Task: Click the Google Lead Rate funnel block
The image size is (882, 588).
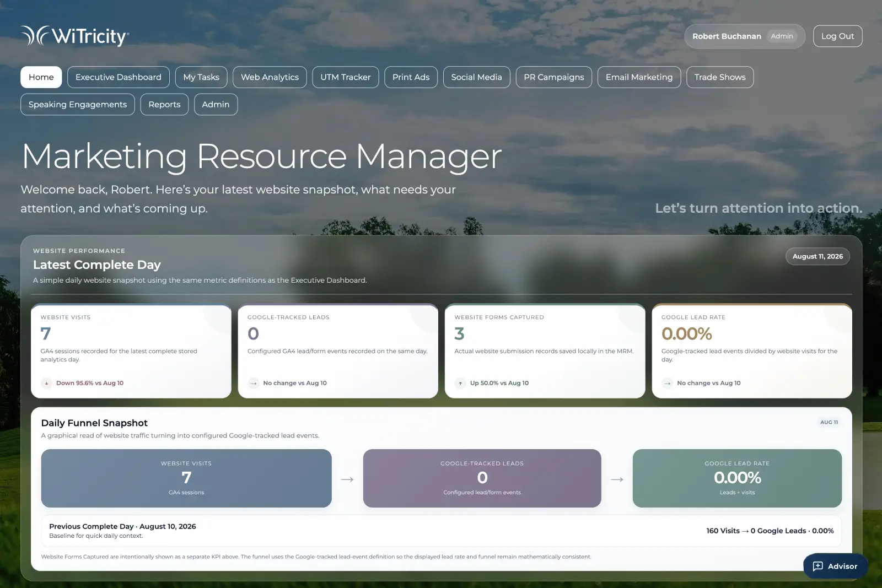Action: click(x=737, y=478)
